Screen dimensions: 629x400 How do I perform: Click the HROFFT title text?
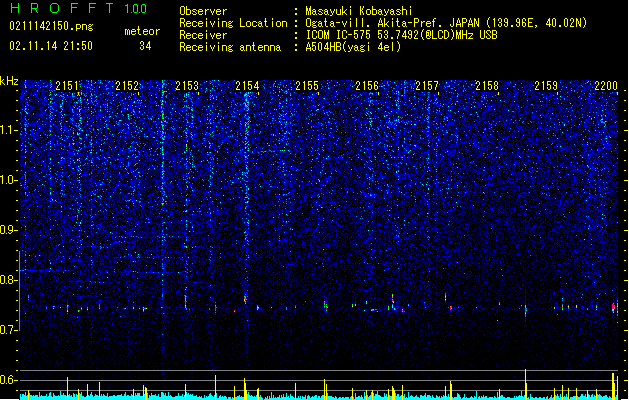tap(62, 8)
